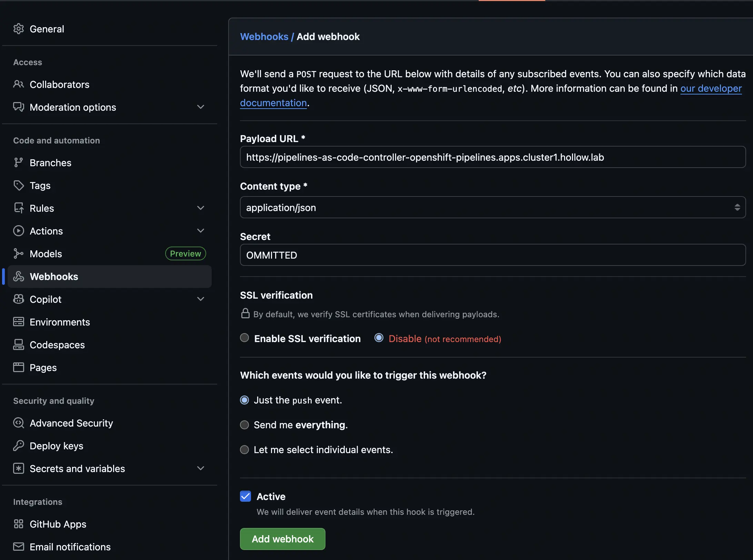The width and height of the screenshot is (753, 560).
Task: Select 'Send me everything' radio
Action: click(x=244, y=425)
